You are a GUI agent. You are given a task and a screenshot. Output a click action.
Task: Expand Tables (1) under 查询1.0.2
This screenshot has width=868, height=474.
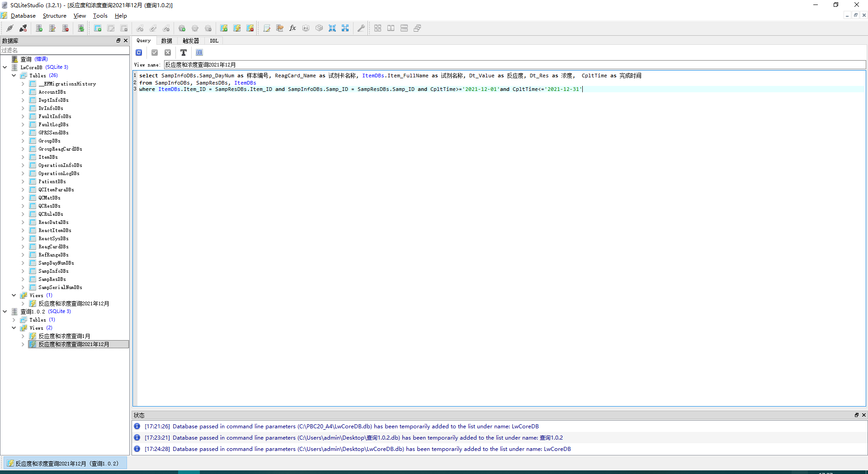point(14,320)
